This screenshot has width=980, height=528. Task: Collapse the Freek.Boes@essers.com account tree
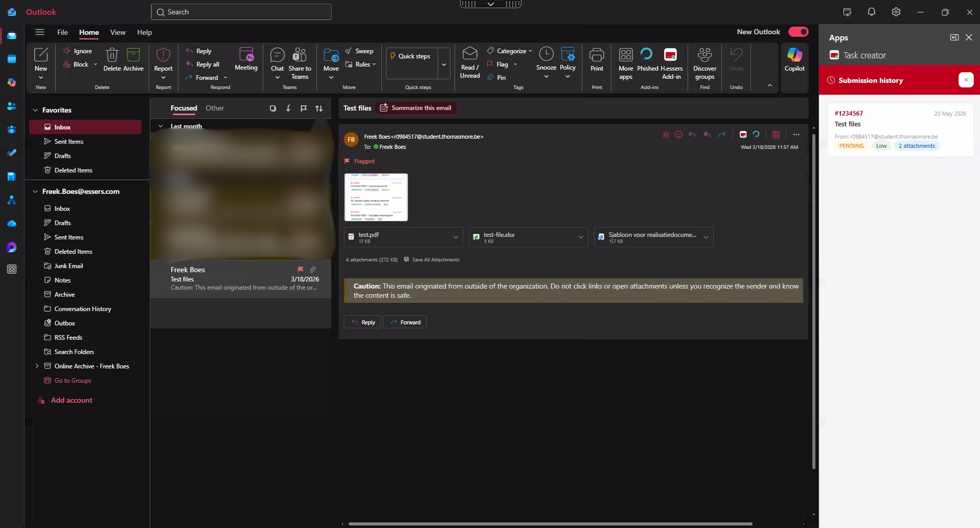(35, 191)
